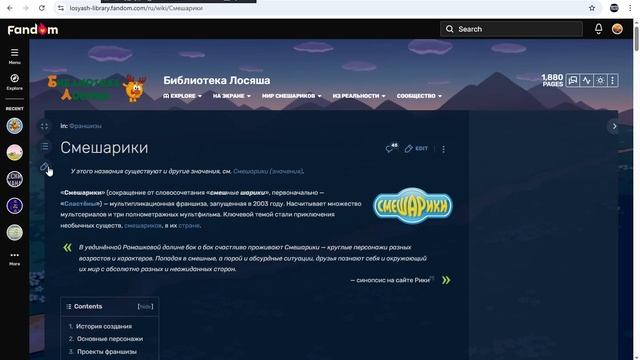Open Chrome three-dot menu
640x360 pixels.
630,8
